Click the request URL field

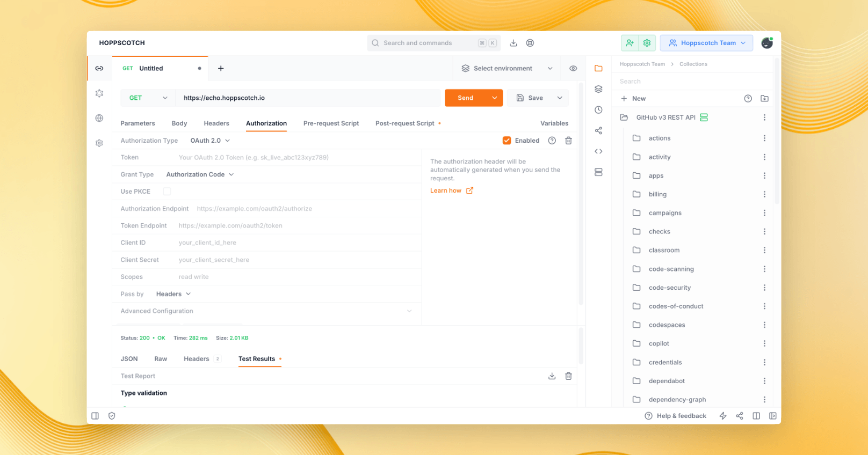coord(308,98)
